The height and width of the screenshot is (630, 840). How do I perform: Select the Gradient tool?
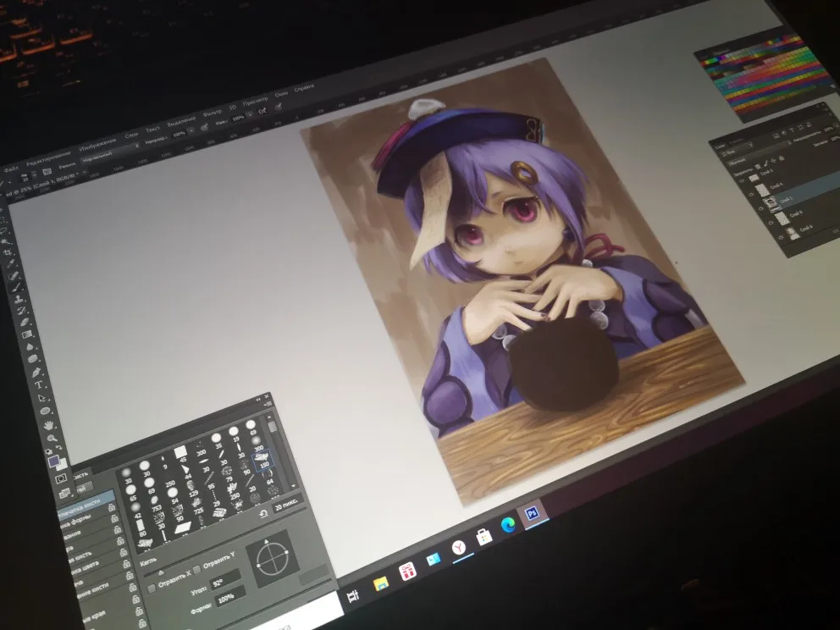point(27,334)
